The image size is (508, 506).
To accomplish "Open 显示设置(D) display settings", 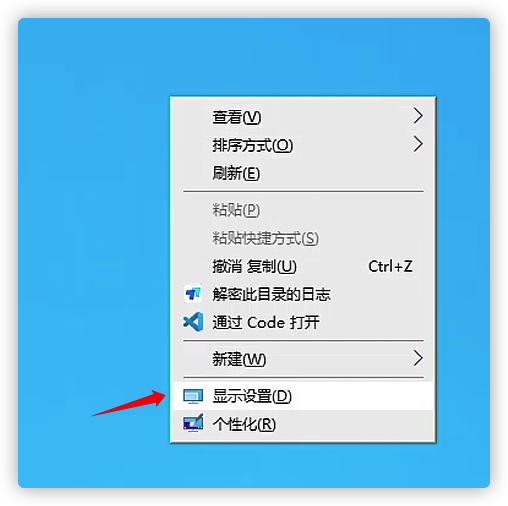I will [303, 396].
